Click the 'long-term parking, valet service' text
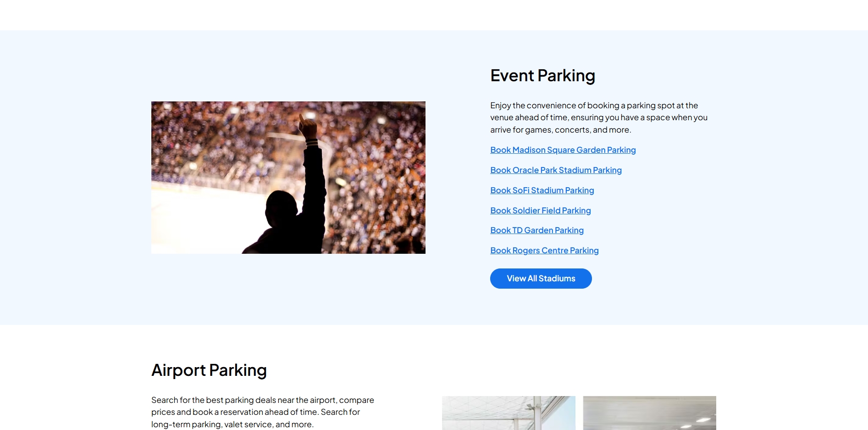The image size is (868, 430). coord(212,424)
